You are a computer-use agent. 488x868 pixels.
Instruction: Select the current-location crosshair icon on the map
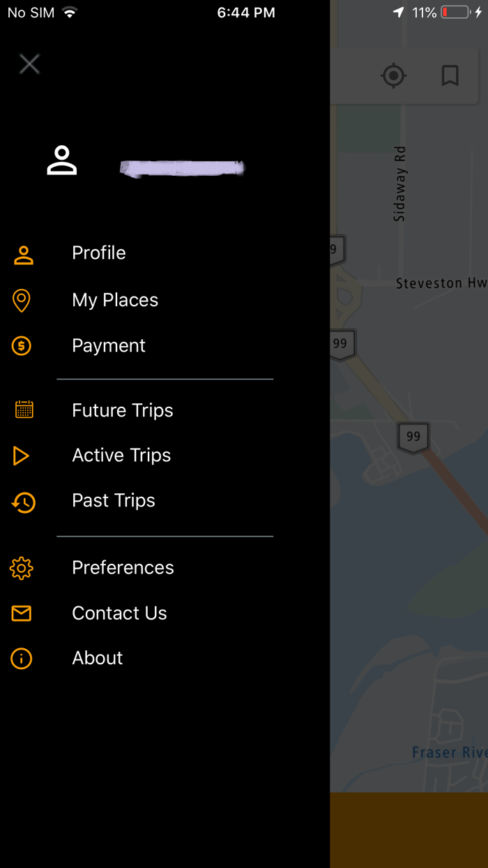pos(393,76)
